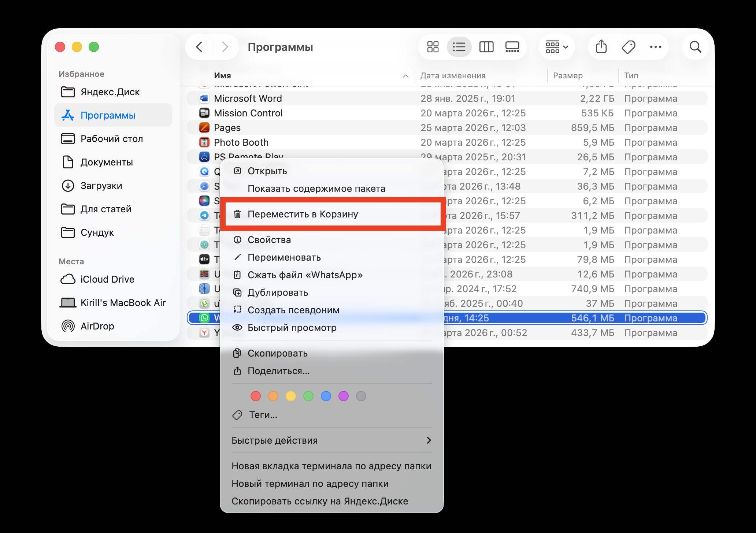Choose Показать содержимое пакета in the menu
The width and height of the screenshot is (756, 533).
316,188
